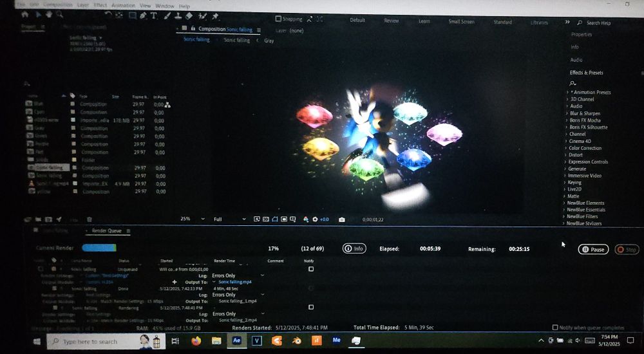
Task: Select the Roto Brush tool
Action: tap(202, 16)
